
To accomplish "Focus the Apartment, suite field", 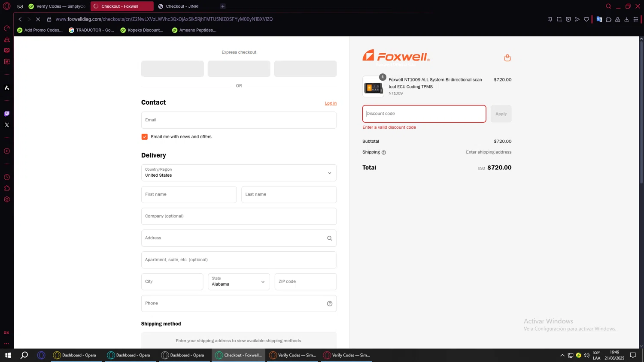I will tap(239, 260).
